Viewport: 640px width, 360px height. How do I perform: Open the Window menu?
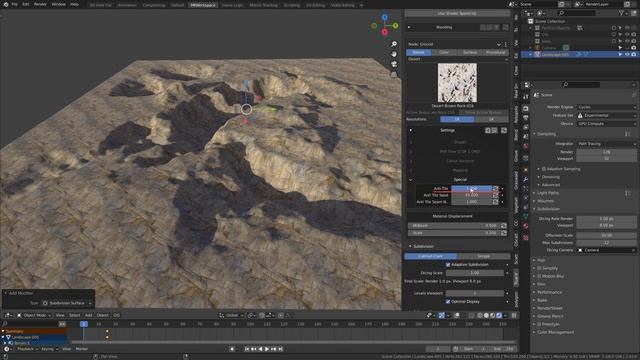pos(58,4)
